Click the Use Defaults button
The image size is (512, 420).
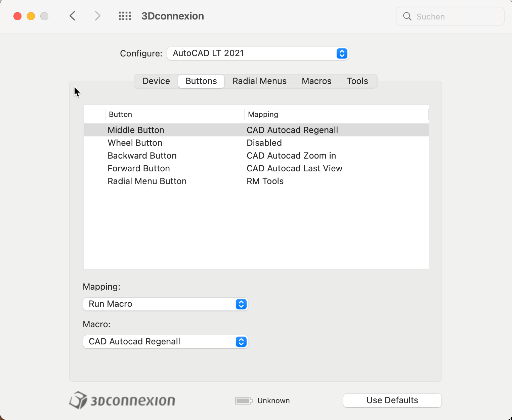click(392, 400)
